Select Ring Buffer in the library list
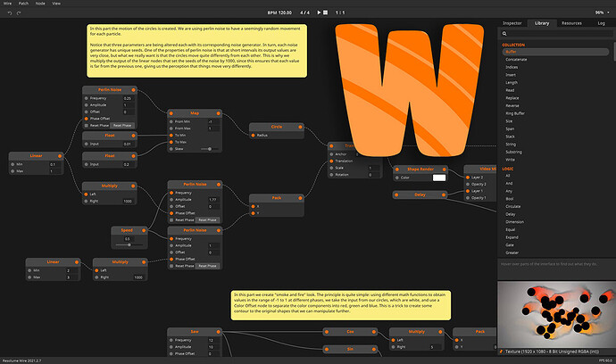Screen dimensions: 616x364 pyautogui.click(x=515, y=113)
